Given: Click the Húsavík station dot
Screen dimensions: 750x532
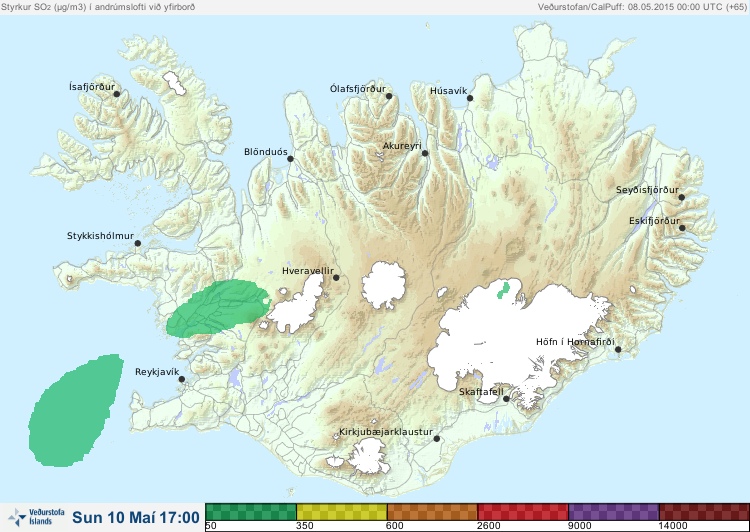Looking at the screenshot, I should pos(470,98).
